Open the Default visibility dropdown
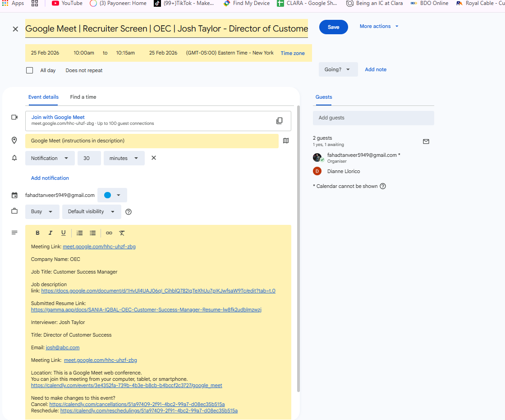 tap(92, 212)
